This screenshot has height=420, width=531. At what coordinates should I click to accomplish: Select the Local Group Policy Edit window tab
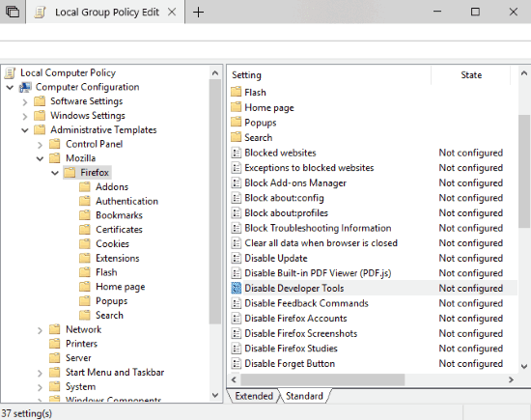tap(106, 13)
